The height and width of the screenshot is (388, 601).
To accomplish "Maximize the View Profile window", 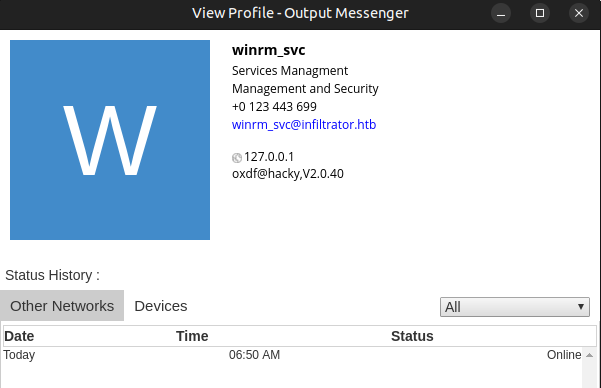I will click(x=540, y=13).
